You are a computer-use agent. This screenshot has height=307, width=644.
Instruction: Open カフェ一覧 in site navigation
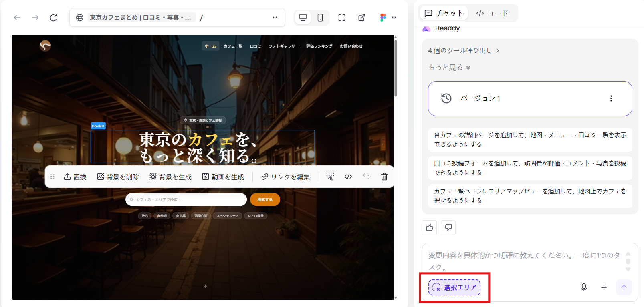click(x=233, y=46)
